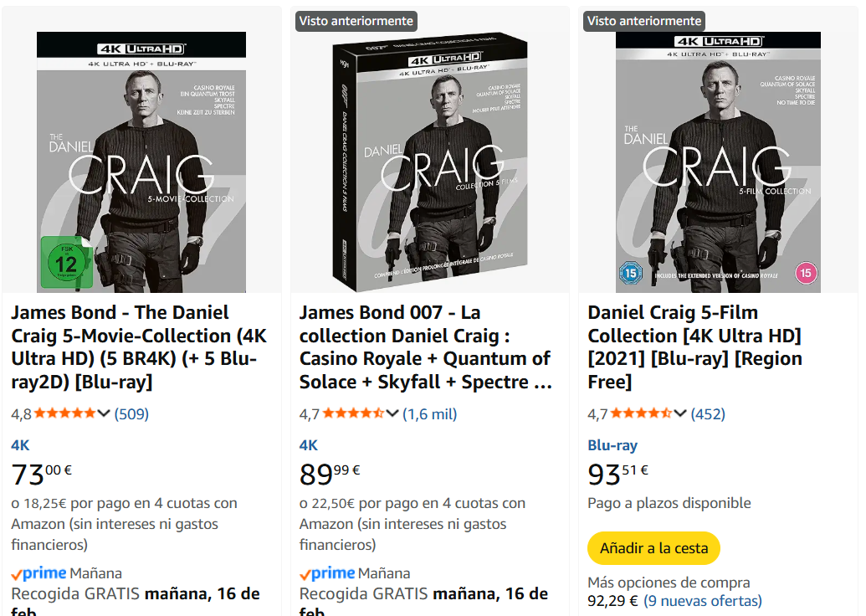Viewport: 866px width, 616px height.
Task: Select the 4K format link priced 73,00 €
Action: click(20, 445)
